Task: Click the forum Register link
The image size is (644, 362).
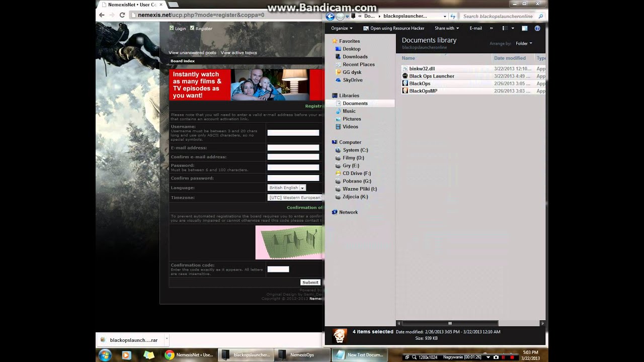Action: [x=204, y=29]
